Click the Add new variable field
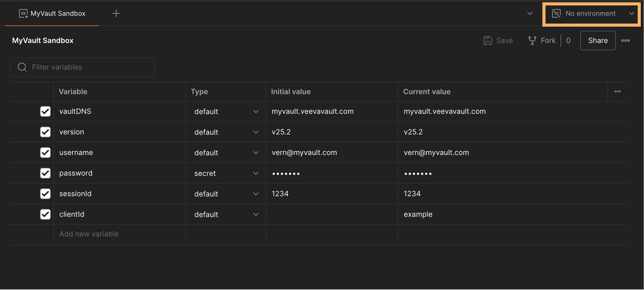644x290 pixels. [x=89, y=234]
